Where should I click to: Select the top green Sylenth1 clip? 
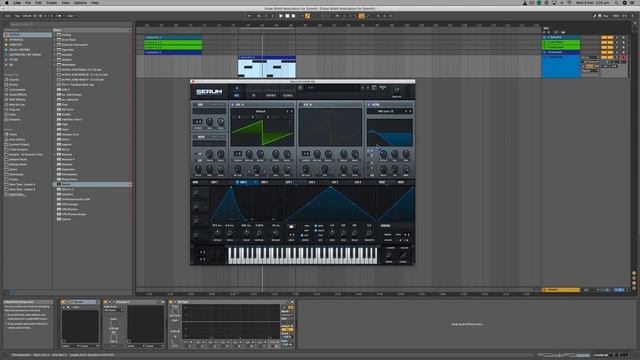tap(173, 42)
